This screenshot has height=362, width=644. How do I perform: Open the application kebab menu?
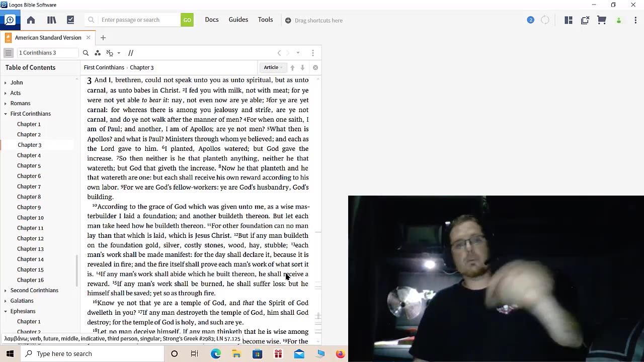click(x=635, y=20)
